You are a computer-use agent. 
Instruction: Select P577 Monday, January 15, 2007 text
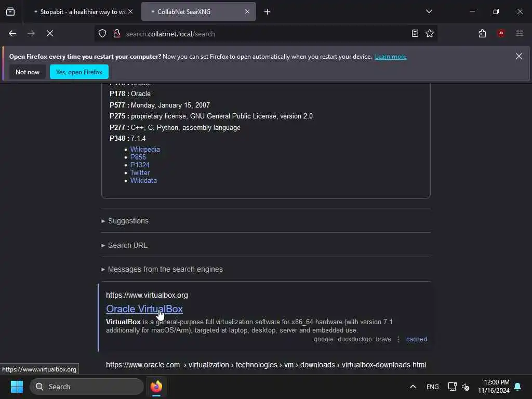[x=160, y=105]
